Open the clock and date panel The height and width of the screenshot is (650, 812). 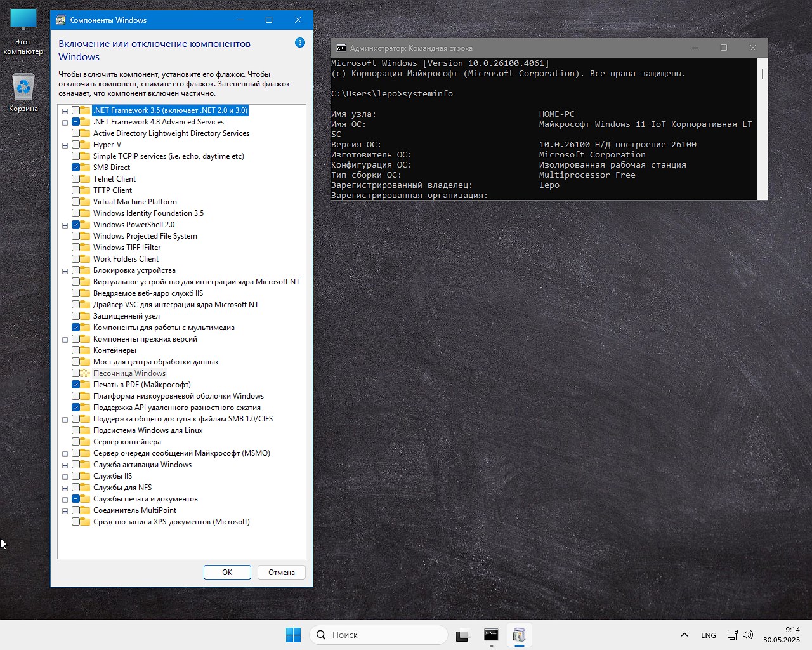click(782, 635)
